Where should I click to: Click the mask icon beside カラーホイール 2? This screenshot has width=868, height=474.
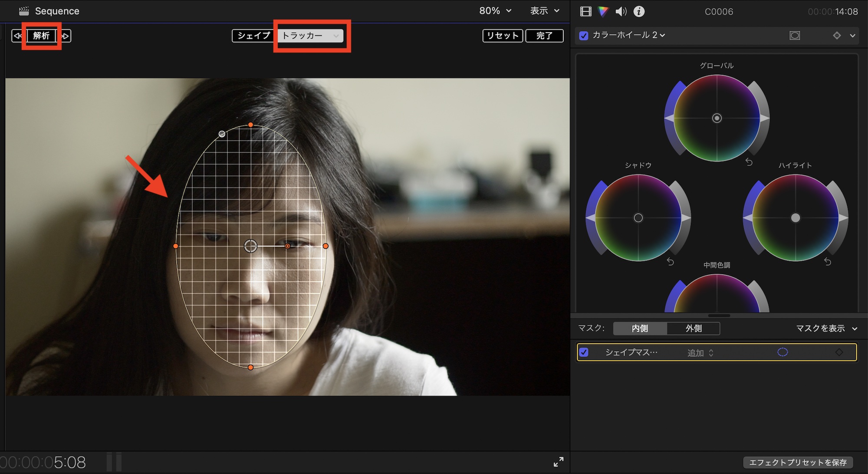coord(794,36)
